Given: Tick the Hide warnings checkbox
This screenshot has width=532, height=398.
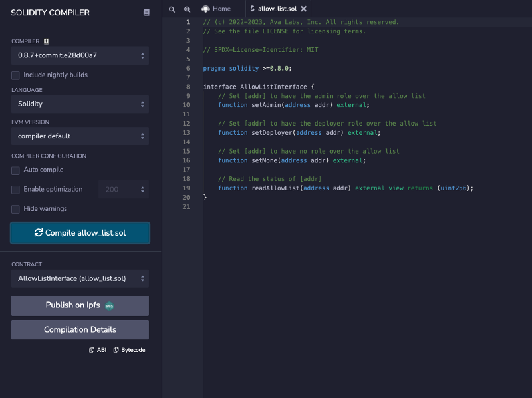Looking at the screenshot, I should 15,209.
